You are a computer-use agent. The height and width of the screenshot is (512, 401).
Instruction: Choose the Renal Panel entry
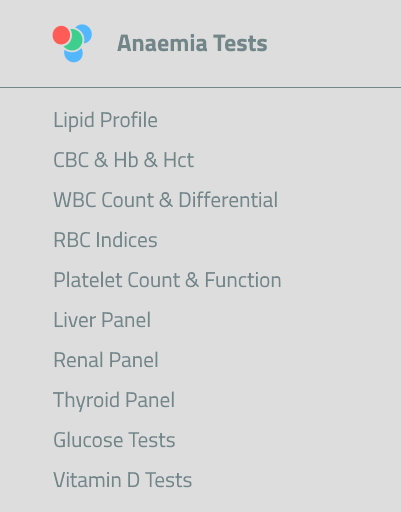pyautogui.click(x=106, y=360)
